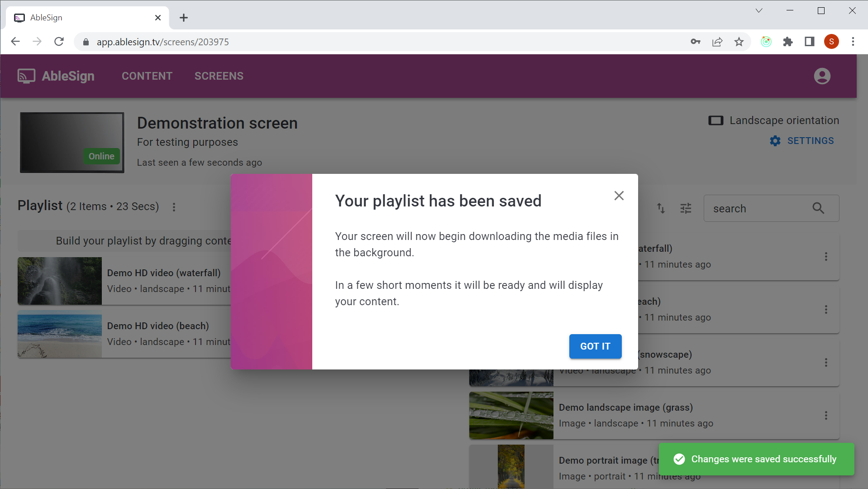868x489 pixels.
Task: Open the account profile icon
Action: pos(822,76)
